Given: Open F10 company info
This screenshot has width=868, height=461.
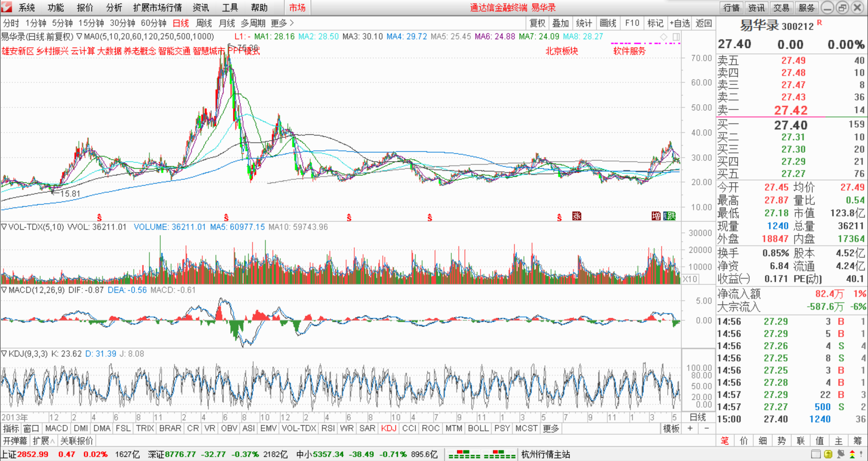Looking at the screenshot, I should (632, 23).
